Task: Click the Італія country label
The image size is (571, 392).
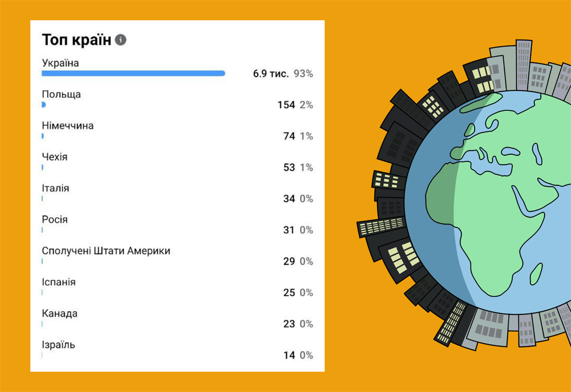Action: pyautogui.click(x=55, y=188)
